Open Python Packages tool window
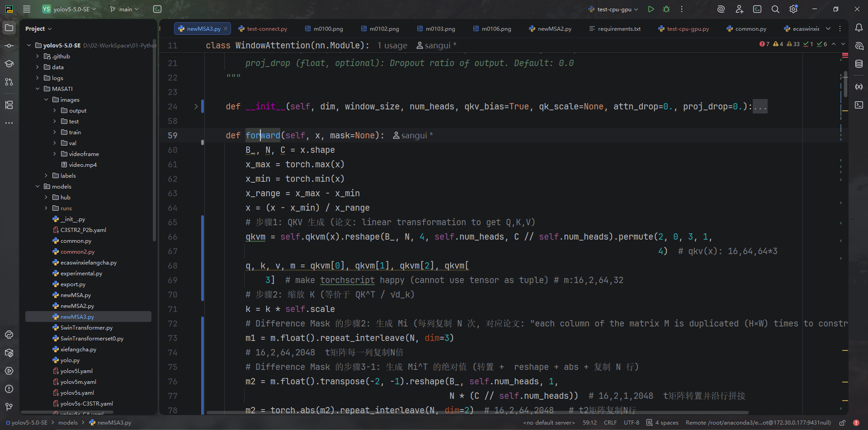The width and height of the screenshot is (868, 430). tap(9, 353)
